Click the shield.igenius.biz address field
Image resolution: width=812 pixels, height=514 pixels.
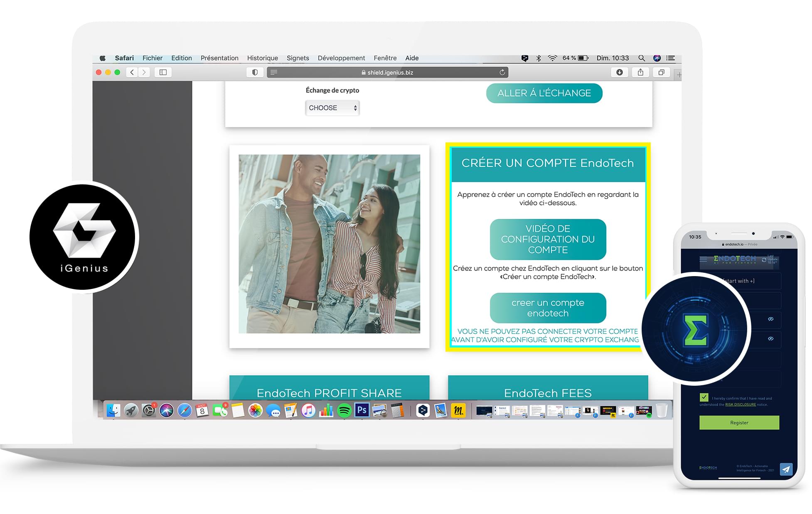click(x=390, y=72)
